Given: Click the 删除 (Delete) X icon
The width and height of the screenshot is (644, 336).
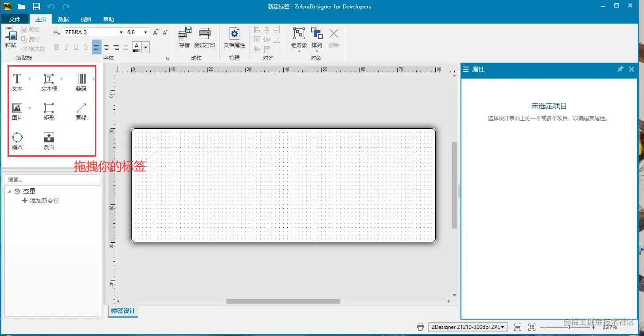Looking at the screenshot, I should tap(334, 34).
